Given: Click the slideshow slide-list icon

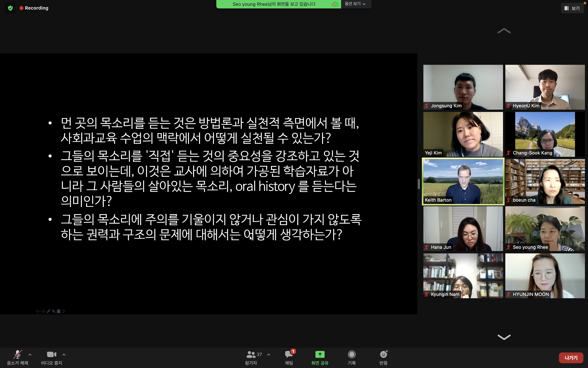Looking at the screenshot, I should pos(59,311).
